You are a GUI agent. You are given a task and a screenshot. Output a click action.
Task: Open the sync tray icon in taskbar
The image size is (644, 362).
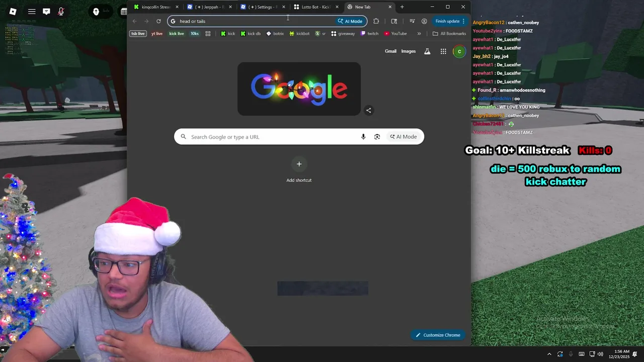pyautogui.click(x=560, y=354)
